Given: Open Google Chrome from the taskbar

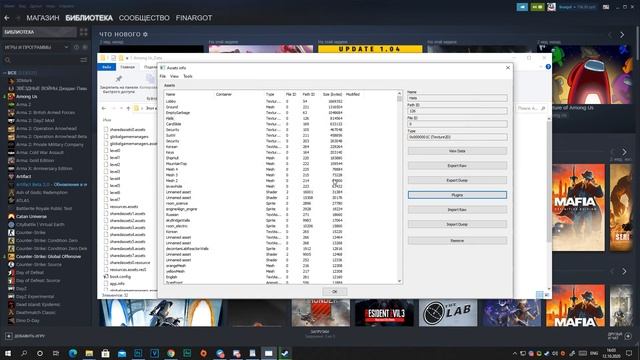Looking at the screenshot, I should click(171, 353).
